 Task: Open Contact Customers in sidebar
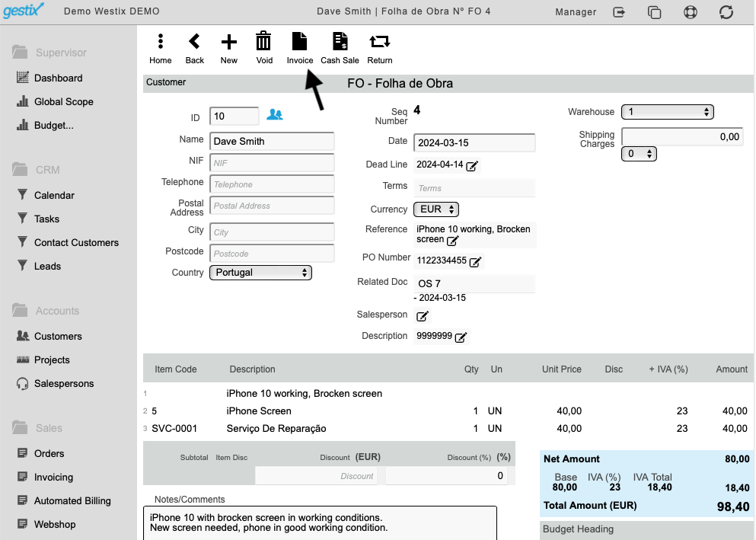click(68, 242)
